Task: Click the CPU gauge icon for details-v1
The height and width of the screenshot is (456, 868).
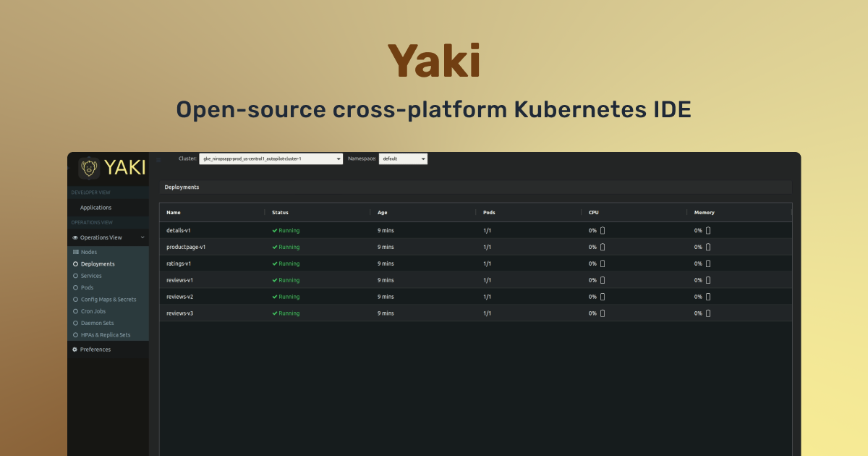Action: (600, 230)
